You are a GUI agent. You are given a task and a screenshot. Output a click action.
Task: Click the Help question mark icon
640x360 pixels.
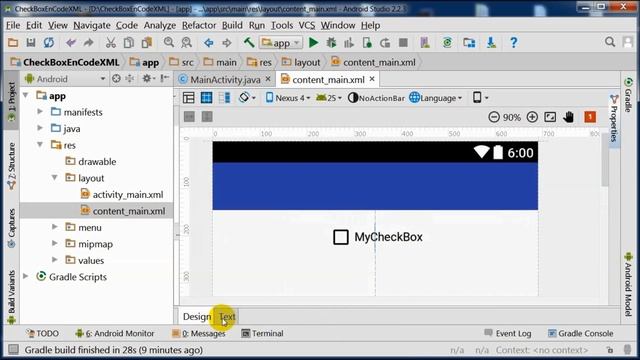(513, 42)
